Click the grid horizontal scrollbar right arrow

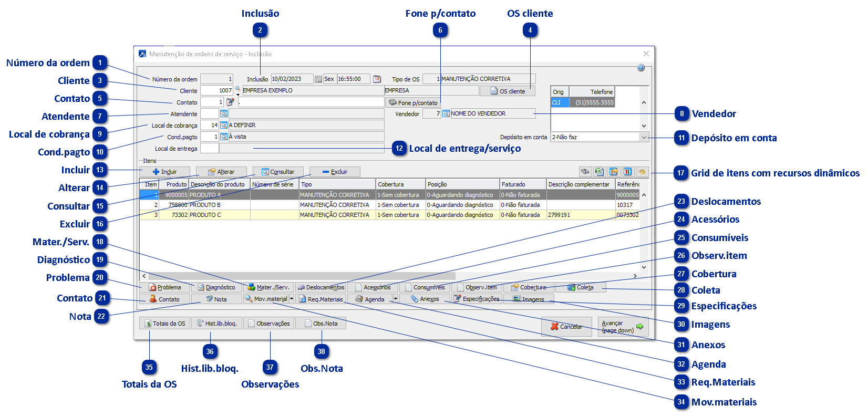click(635, 276)
